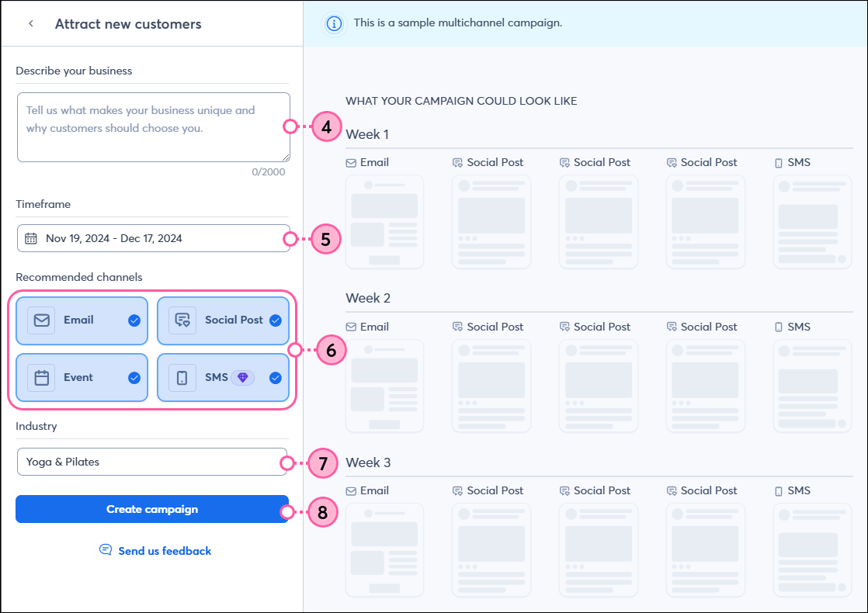
Task: Uncheck the Email channel checkmark
Action: pos(134,320)
